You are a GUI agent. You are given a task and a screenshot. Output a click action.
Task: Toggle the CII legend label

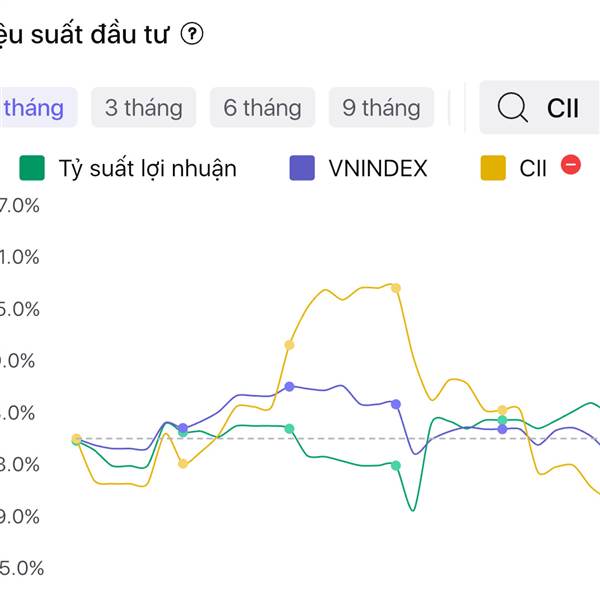[533, 167]
